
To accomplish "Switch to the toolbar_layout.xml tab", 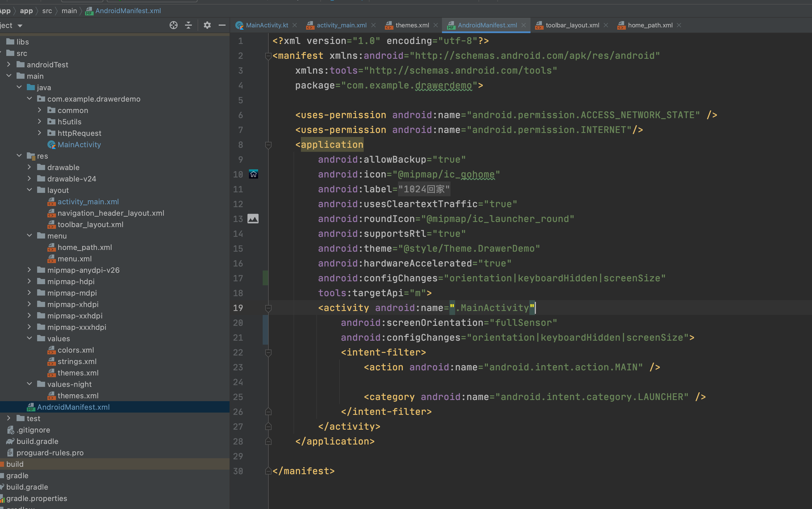I will pos(572,25).
